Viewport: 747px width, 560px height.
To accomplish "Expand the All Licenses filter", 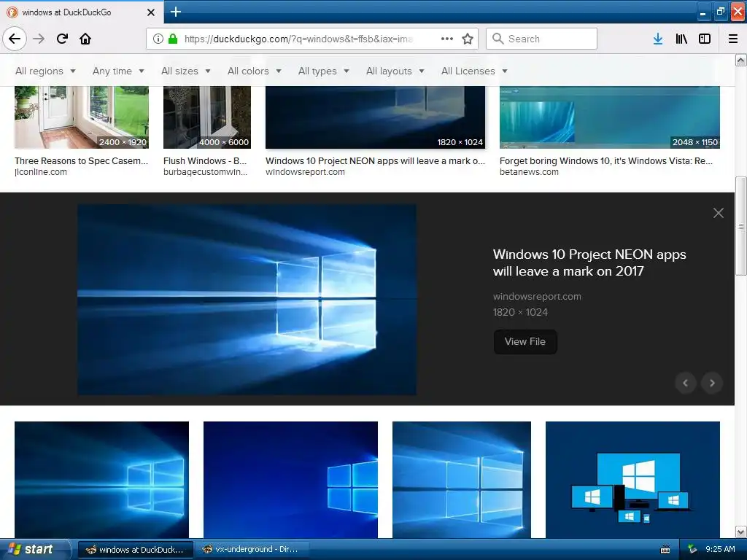I will click(x=474, y=71).
